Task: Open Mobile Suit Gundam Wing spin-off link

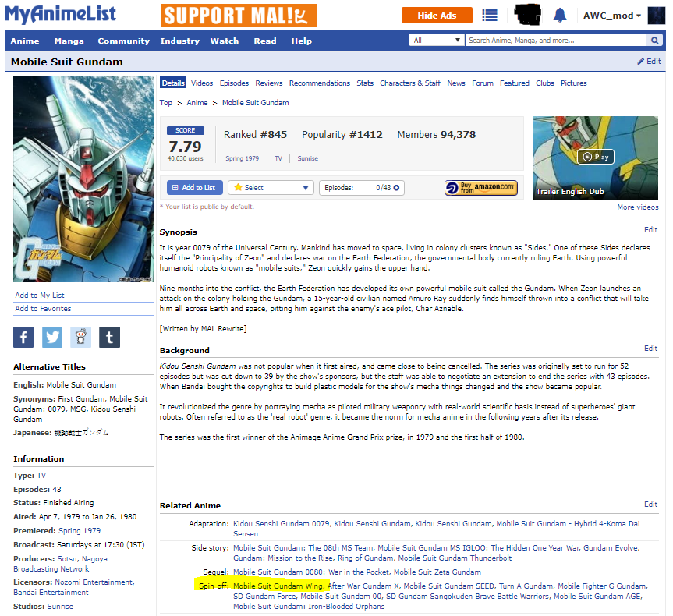Action: 278,586
